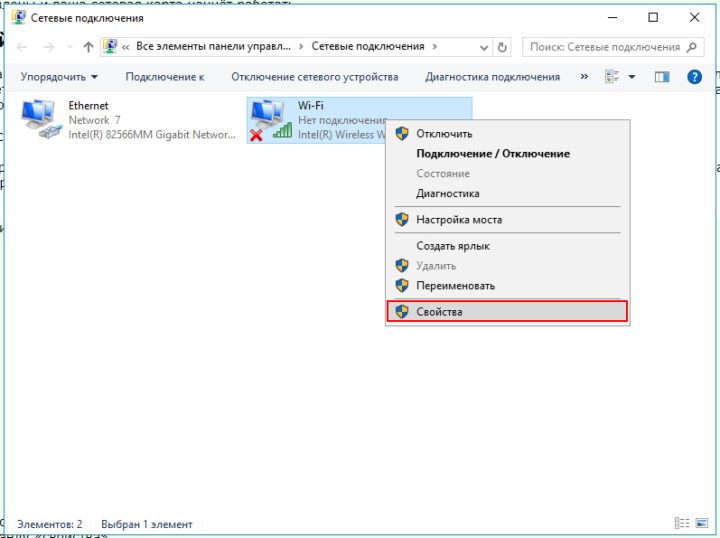Click Диагностика подключения toolbar button

coord(492,77)
